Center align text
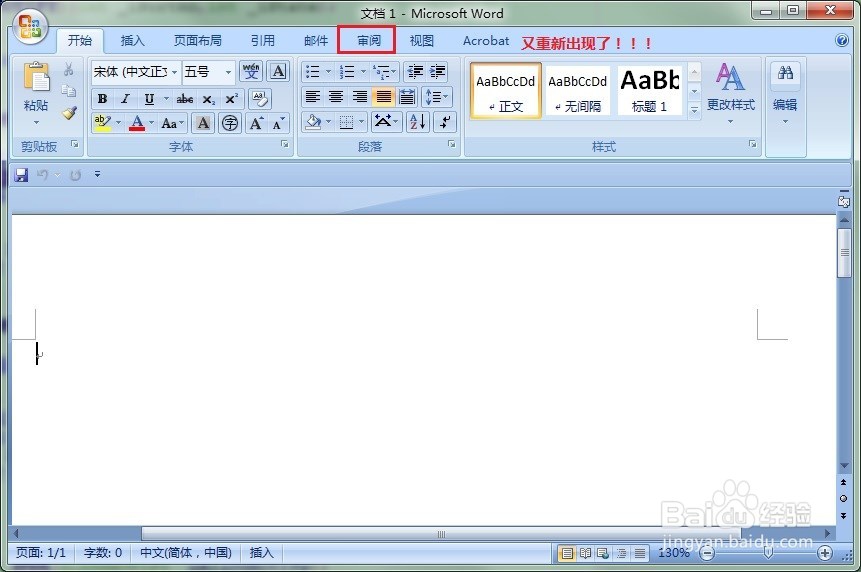Viewport: 861px width, 572px height. (x=336, y=97)
